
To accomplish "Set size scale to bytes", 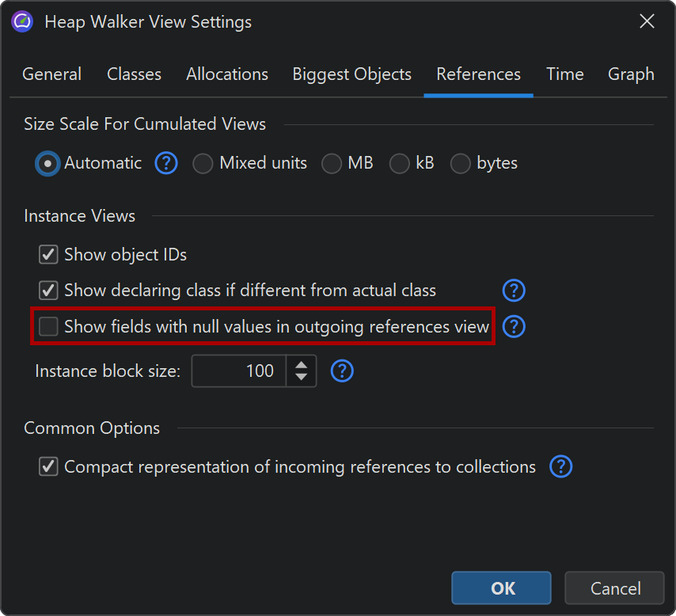I will (460, 164).
